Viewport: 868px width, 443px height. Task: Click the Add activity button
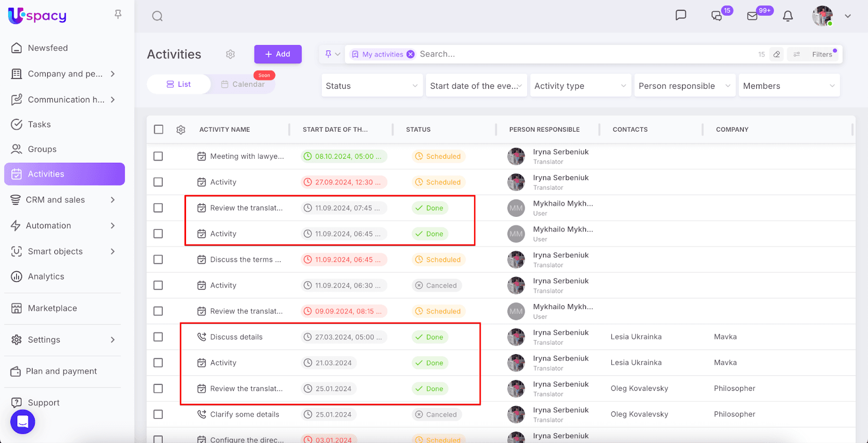[x=278, y=54]
